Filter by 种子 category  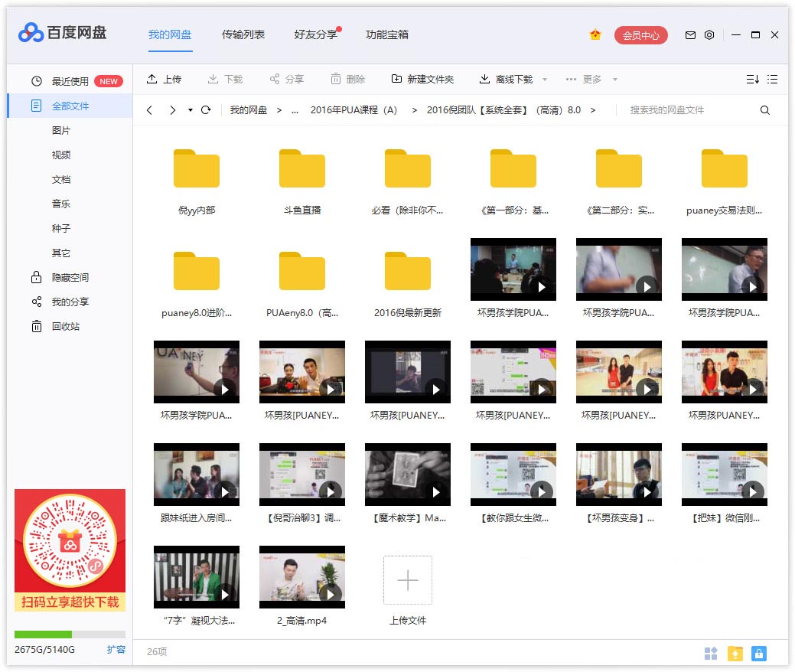(x=61, y=228)
